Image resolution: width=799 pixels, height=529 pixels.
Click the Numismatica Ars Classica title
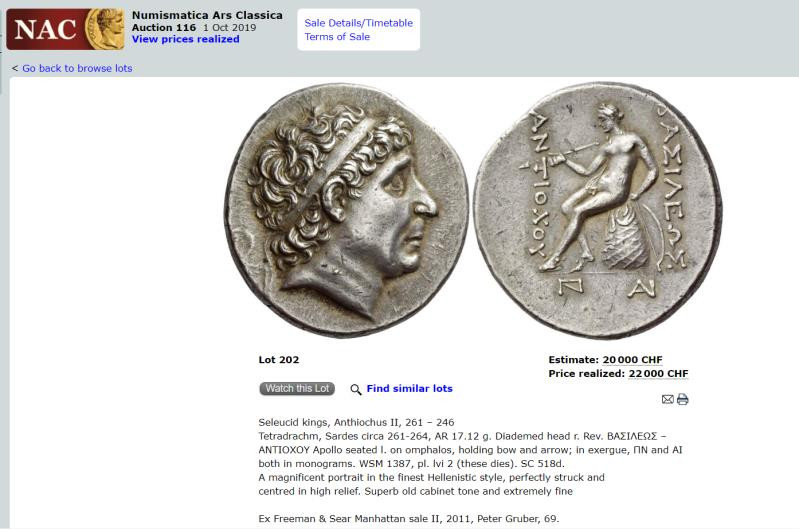pos(207,15)
